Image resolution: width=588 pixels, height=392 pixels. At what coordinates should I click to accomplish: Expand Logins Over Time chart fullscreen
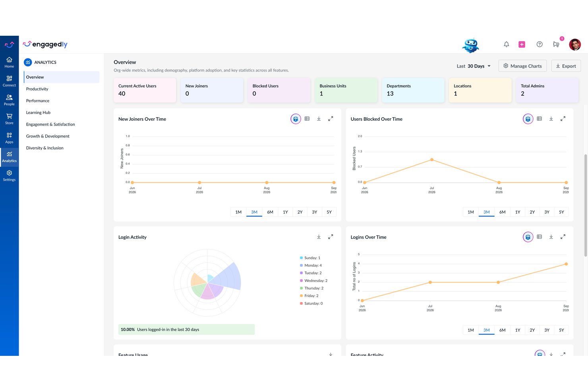click(x=563, y=237)
